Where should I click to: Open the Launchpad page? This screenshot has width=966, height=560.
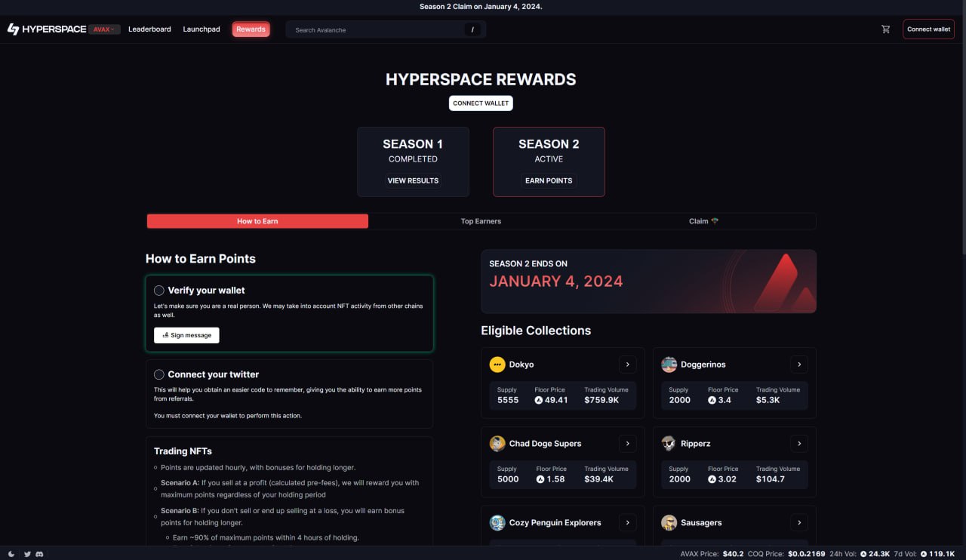click(202, 29)
